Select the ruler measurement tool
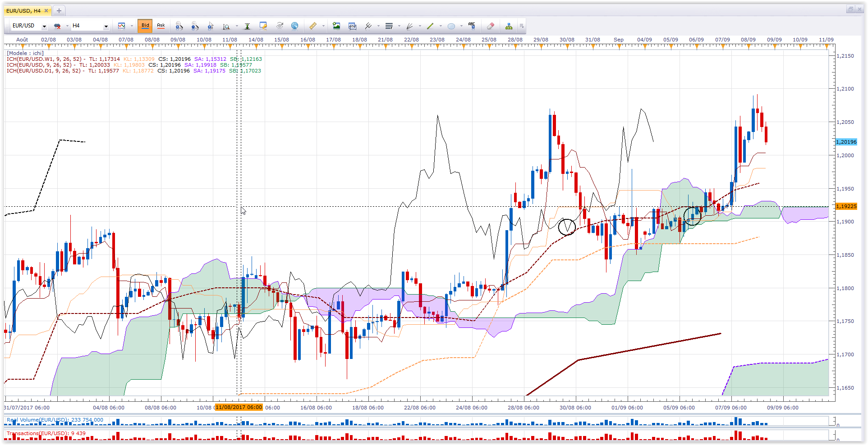 tap(313, 26)
